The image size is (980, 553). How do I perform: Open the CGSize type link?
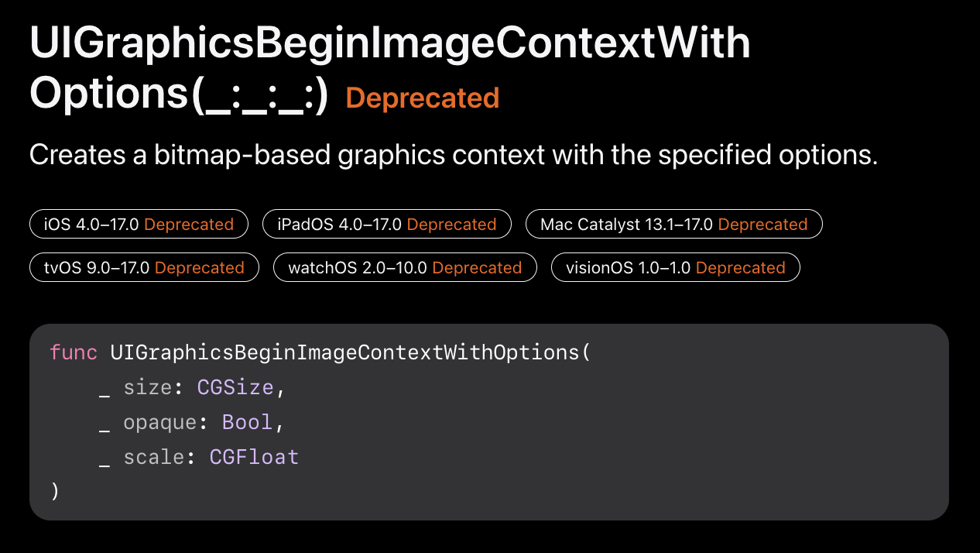pos(235,387)
